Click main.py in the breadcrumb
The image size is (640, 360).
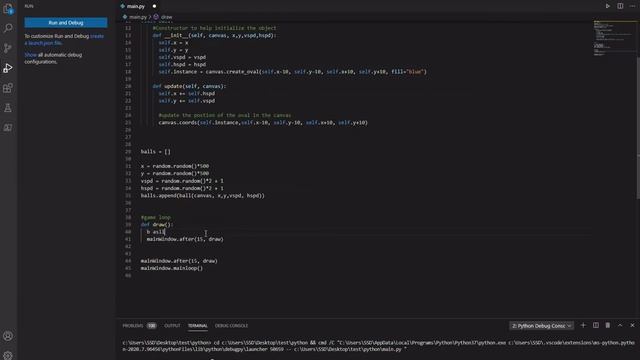tap(138, 17)
